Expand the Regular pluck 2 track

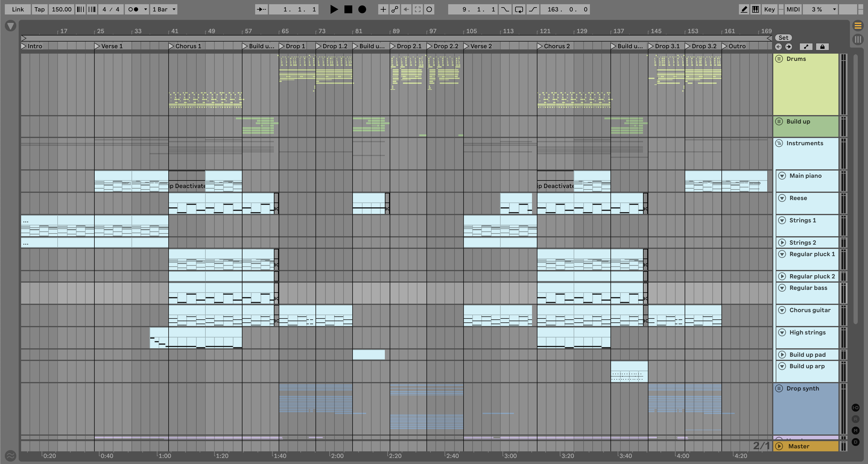(x=782, y=276)
